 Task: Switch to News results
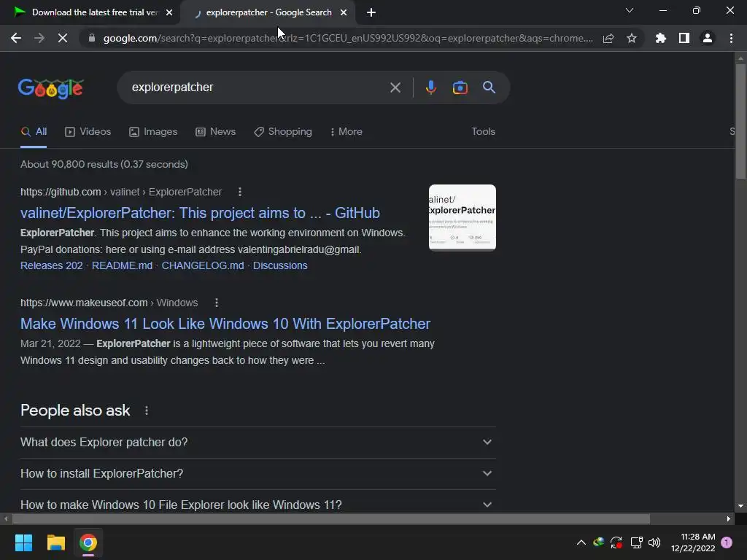point(216,132)
